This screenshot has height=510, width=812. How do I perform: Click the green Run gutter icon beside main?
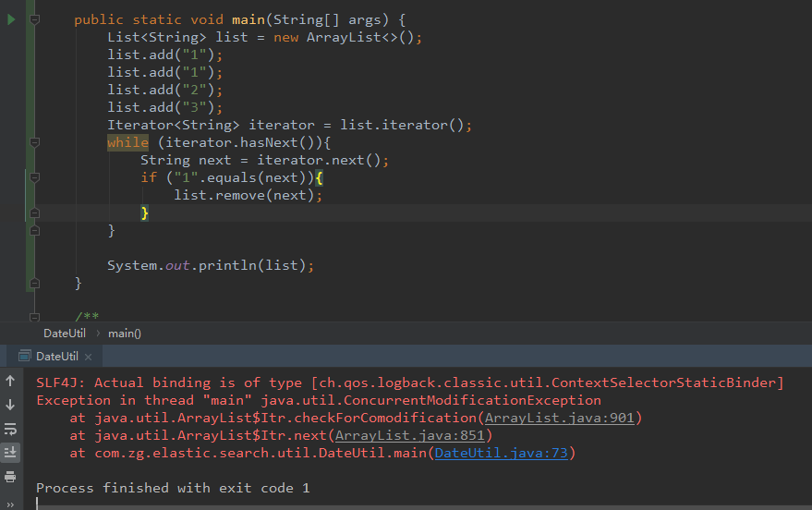click(11, 19)
